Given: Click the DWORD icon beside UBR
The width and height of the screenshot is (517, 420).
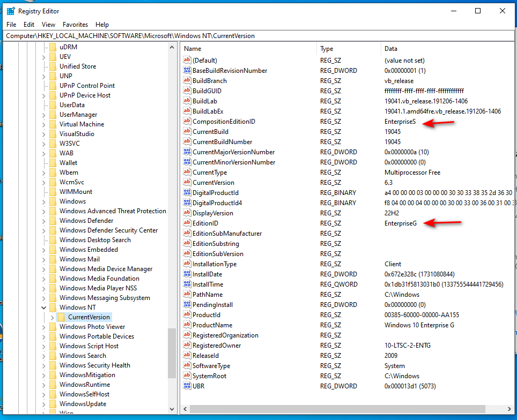Looking at the screenshot, I should 187,386.
